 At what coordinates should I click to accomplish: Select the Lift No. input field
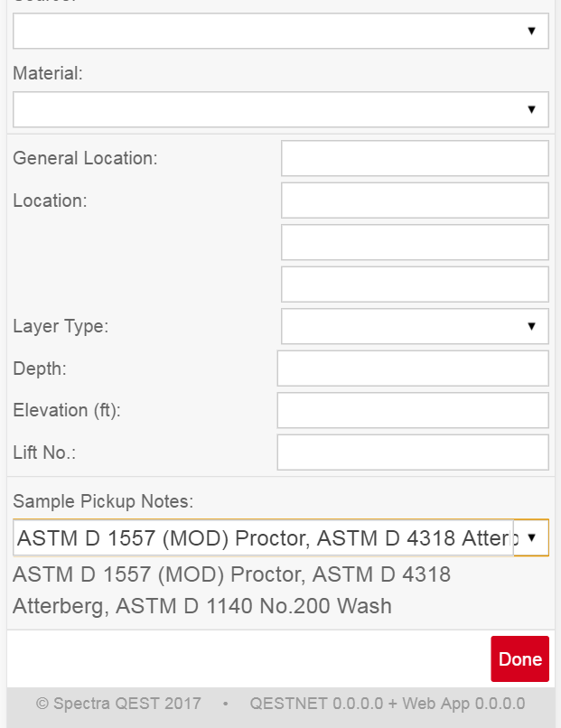click(413, 453)
